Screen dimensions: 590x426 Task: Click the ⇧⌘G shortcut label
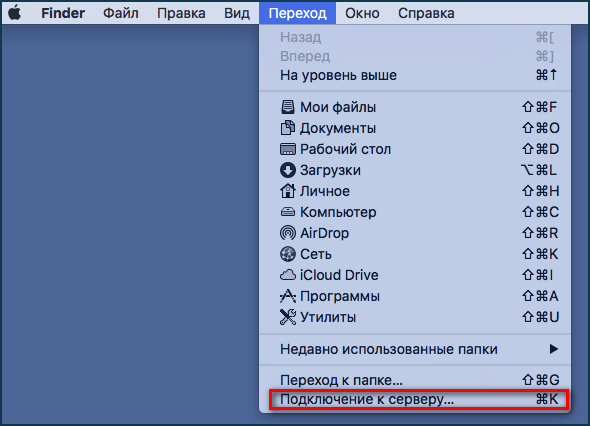point(540,380)
